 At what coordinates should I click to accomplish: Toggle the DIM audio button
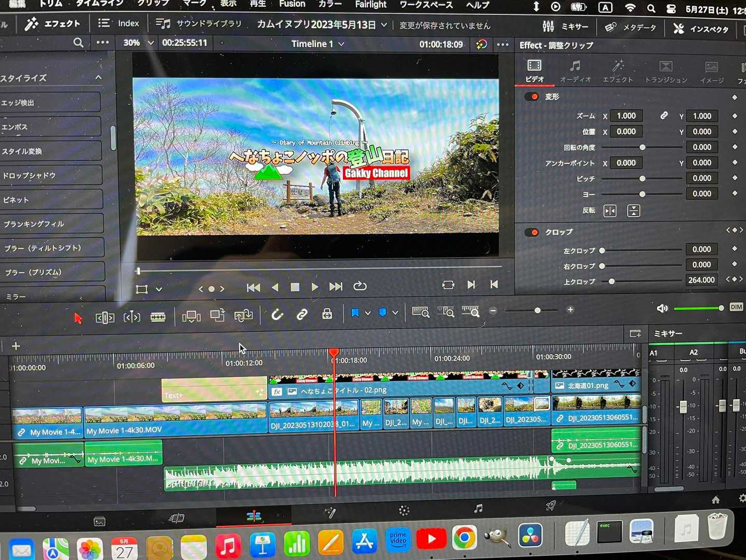tap(736, 307)
